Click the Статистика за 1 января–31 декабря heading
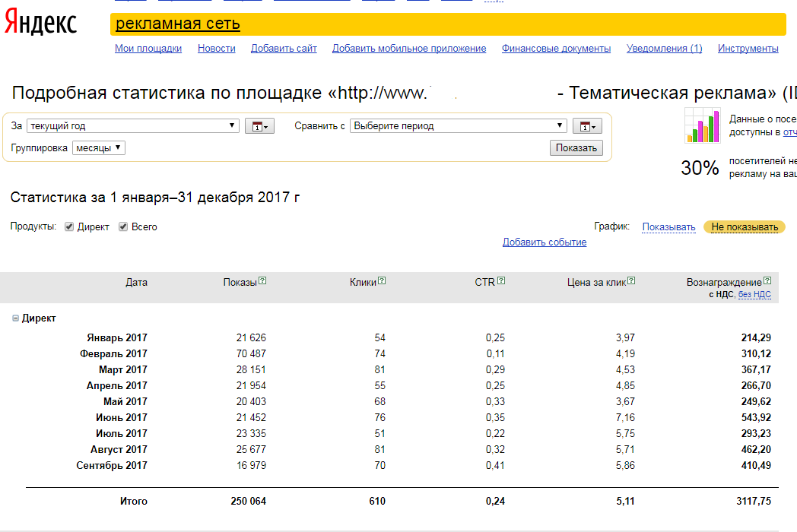 tap(155, 197)
